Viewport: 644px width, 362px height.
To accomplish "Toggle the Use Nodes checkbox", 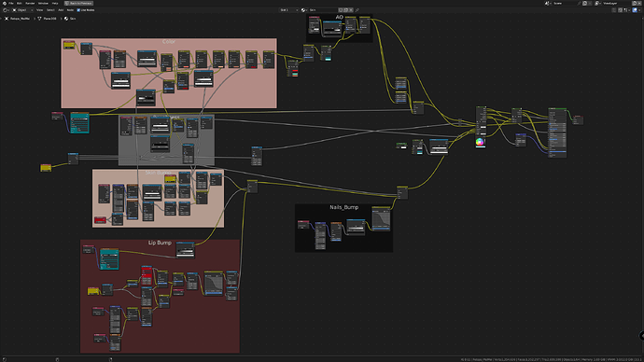I will click(78, 10).
